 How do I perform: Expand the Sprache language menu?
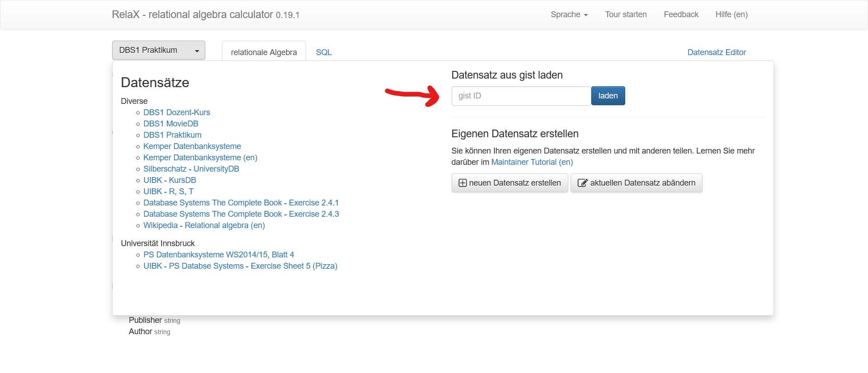[x=569, y=14]
